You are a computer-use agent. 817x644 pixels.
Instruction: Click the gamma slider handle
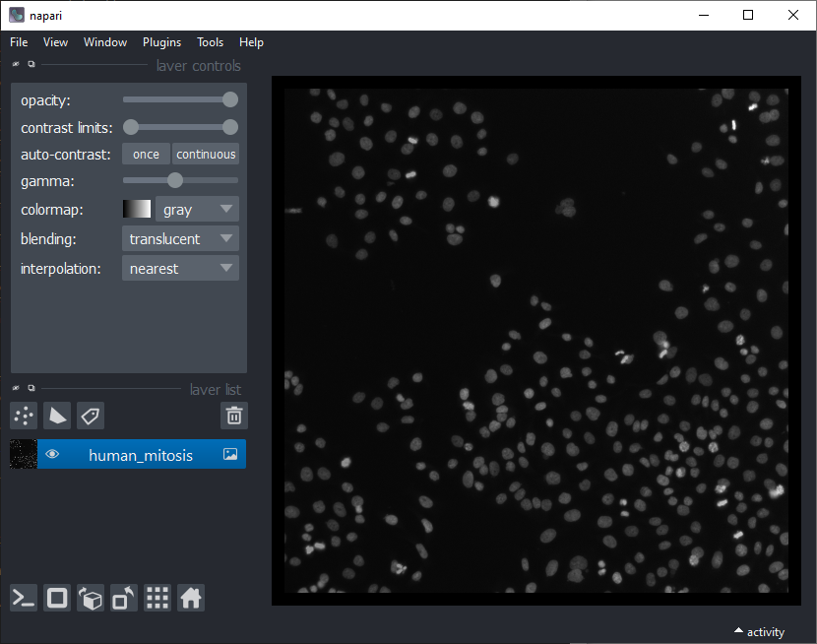175,181
